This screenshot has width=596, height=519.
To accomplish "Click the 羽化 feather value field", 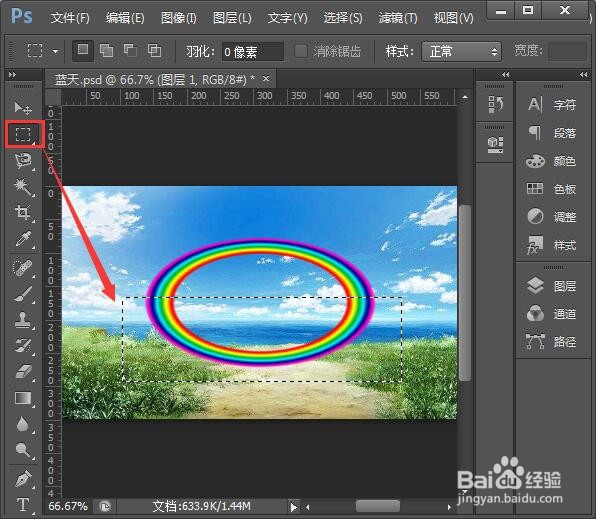I will [x=253, y=52].
